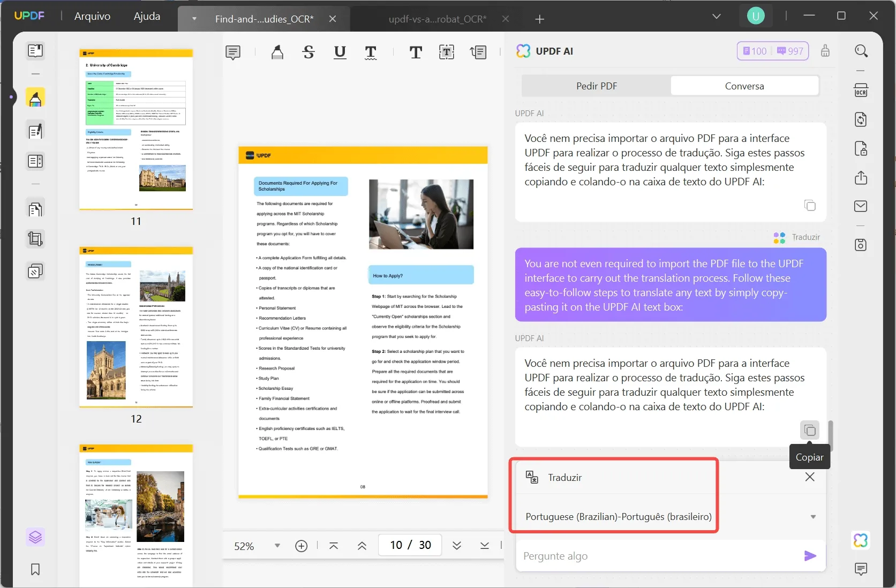
Task: Open the comments list icon at bottom right
Action: tap(861, 569)
